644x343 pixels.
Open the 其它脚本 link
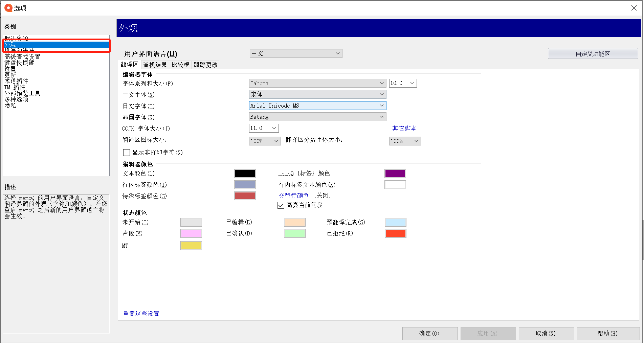[404, 129]
